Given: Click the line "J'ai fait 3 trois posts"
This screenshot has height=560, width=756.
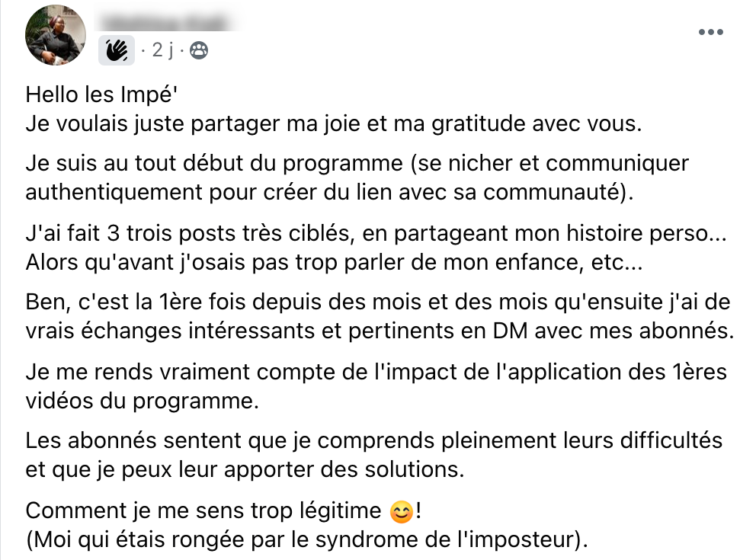Looking at the screenshot, I should [376, 233].
